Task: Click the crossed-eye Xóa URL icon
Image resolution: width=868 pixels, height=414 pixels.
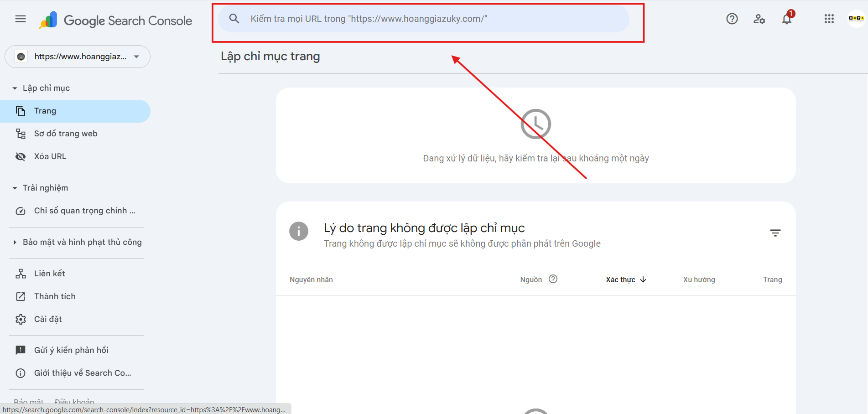Action: [x=21, y=156]
